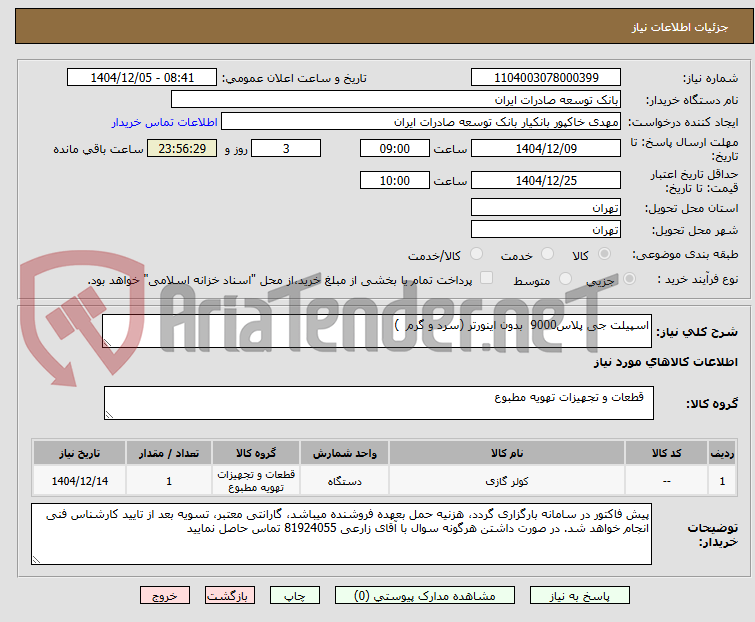Select the کالا radio button
This screenshot has height=622, width=755.
tap(604, 254)
